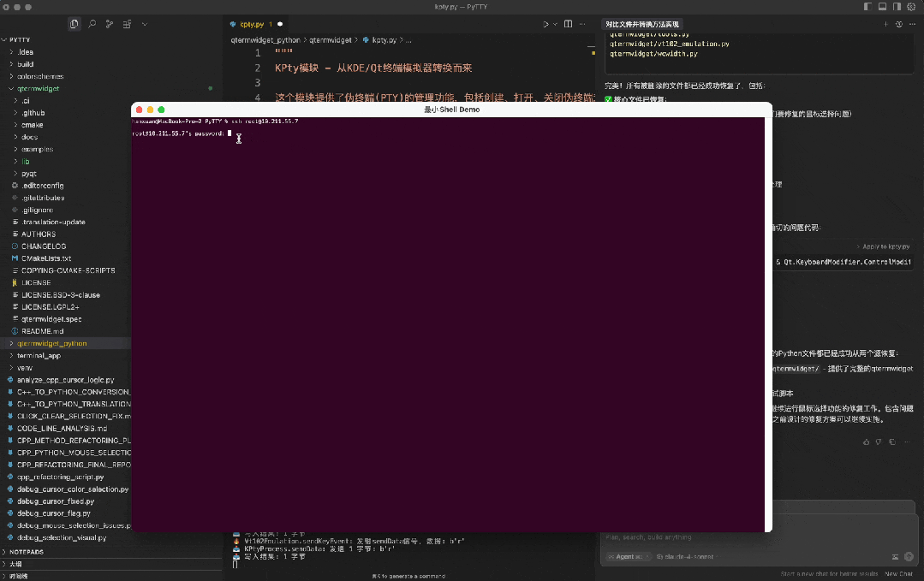Select the chat tab 对比文件并转换方法实现
The height and width of the screenshot is (581, 924).
642,24
